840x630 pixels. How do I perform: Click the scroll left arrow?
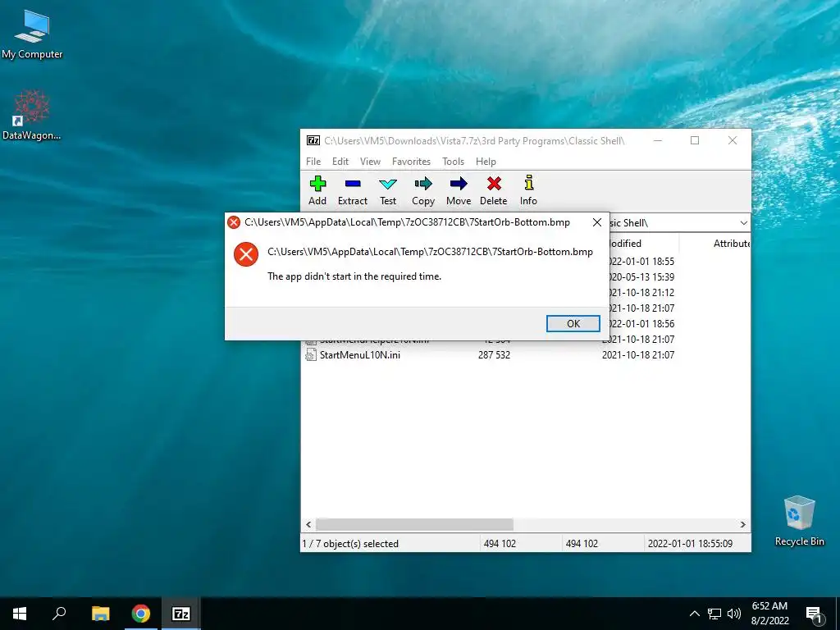click(308, 524)
